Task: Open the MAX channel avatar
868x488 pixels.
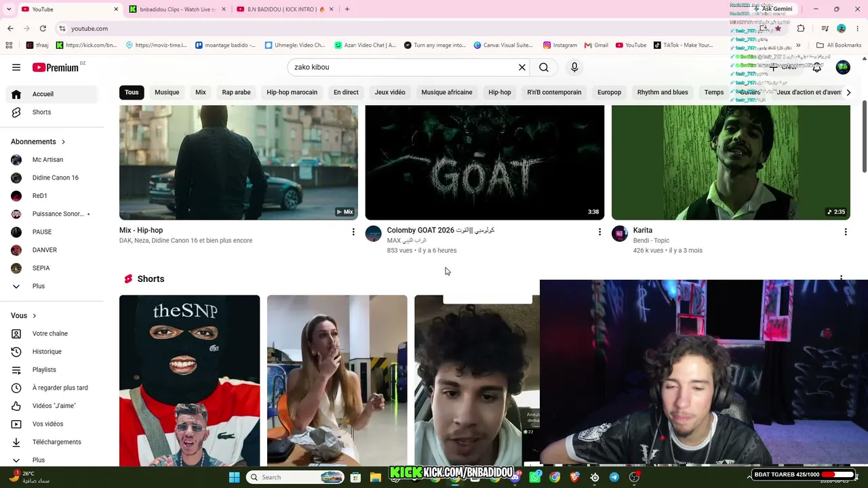Action: pyautogui.click(x=374, y=234)
